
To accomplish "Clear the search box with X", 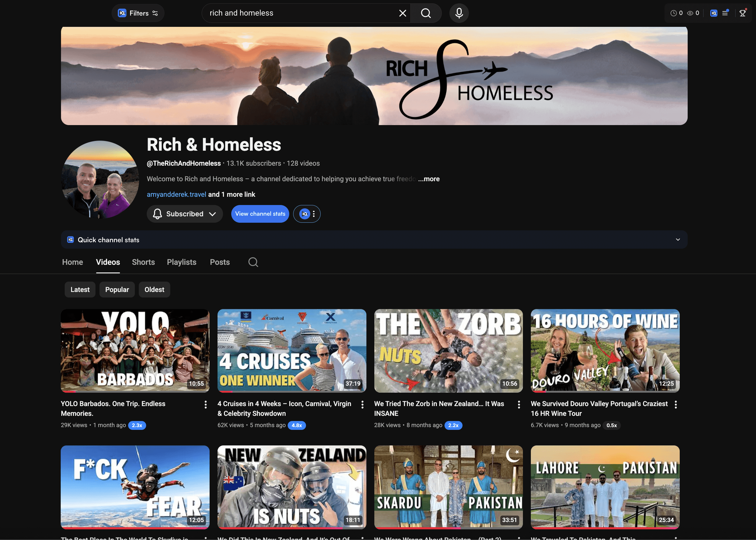I will click(x=402, y=13).
